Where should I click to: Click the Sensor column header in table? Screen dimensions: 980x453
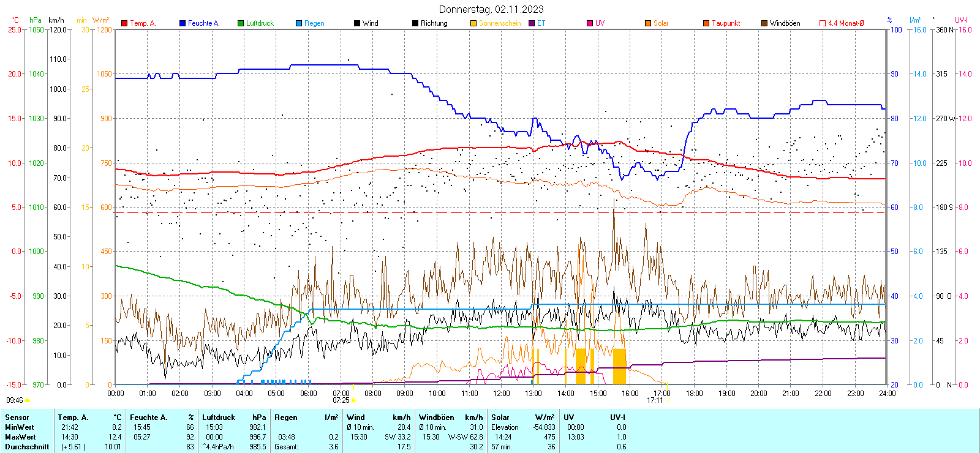tap(17, 417)
